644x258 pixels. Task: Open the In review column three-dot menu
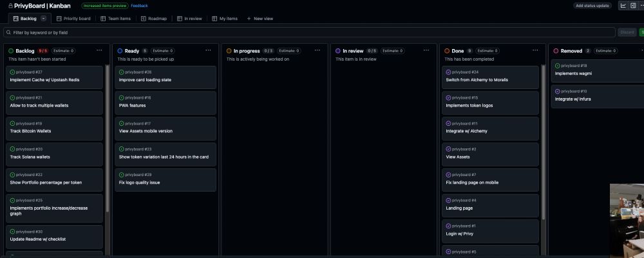(x=426, y=50)
